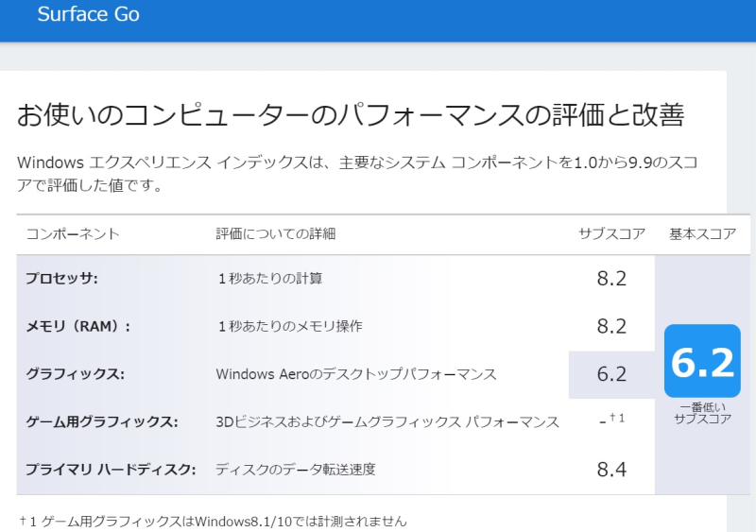Click the blue 6.2 base score badge
The image size is (756, 532).
702,361
